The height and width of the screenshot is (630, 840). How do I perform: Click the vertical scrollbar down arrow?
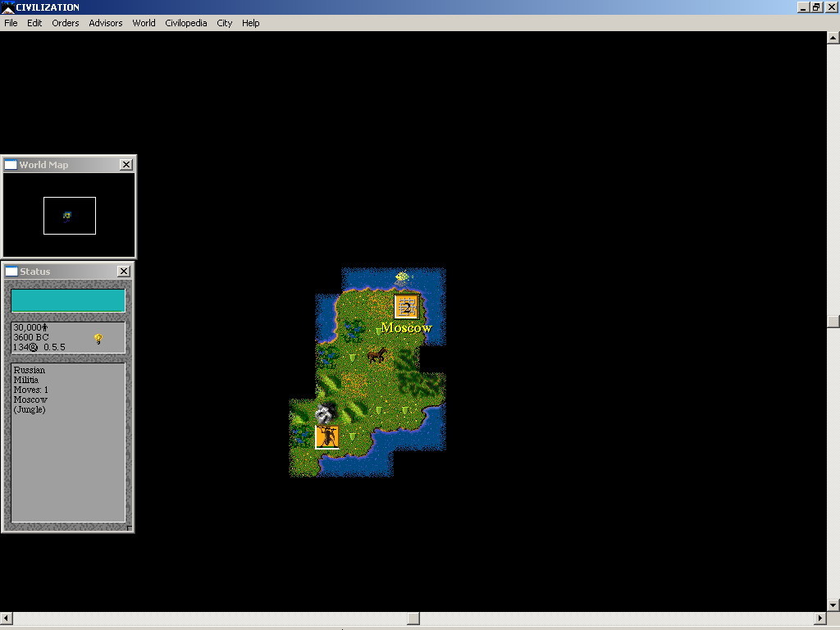click(x=833, y=605)
